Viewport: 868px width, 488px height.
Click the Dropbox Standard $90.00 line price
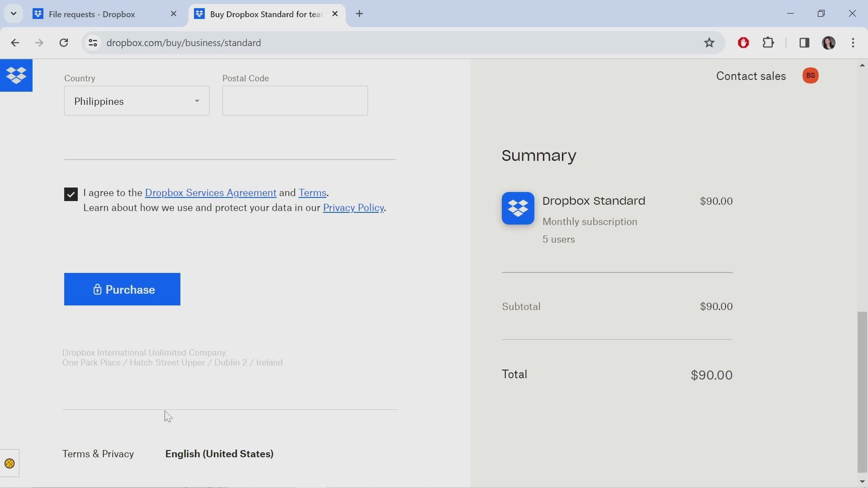tap(716, 201)
